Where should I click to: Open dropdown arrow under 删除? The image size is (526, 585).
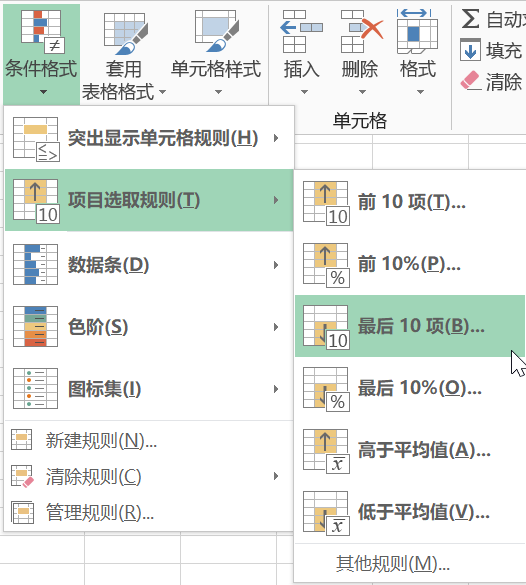tap(362, 92)
